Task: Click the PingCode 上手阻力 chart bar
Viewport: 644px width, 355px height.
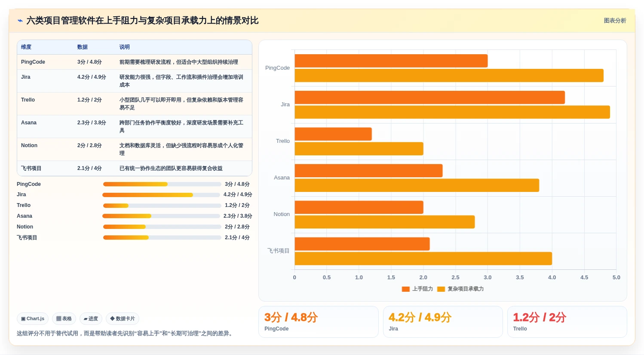Action: 391,61
